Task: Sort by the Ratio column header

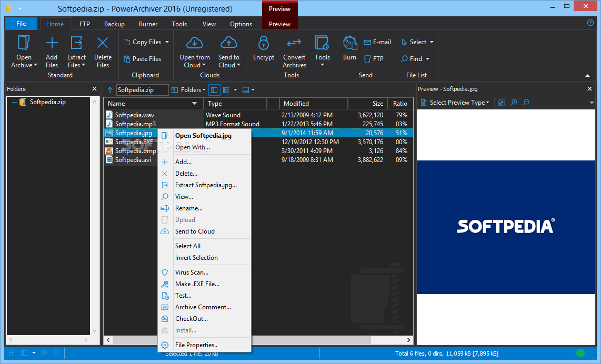Action: [400, 104]
